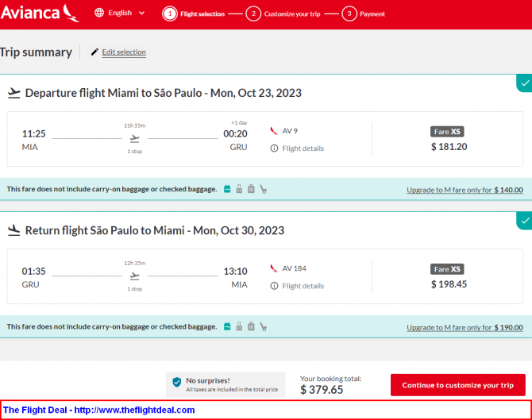
Task: Open Flight details for AV 9
Action: (303, 148)
